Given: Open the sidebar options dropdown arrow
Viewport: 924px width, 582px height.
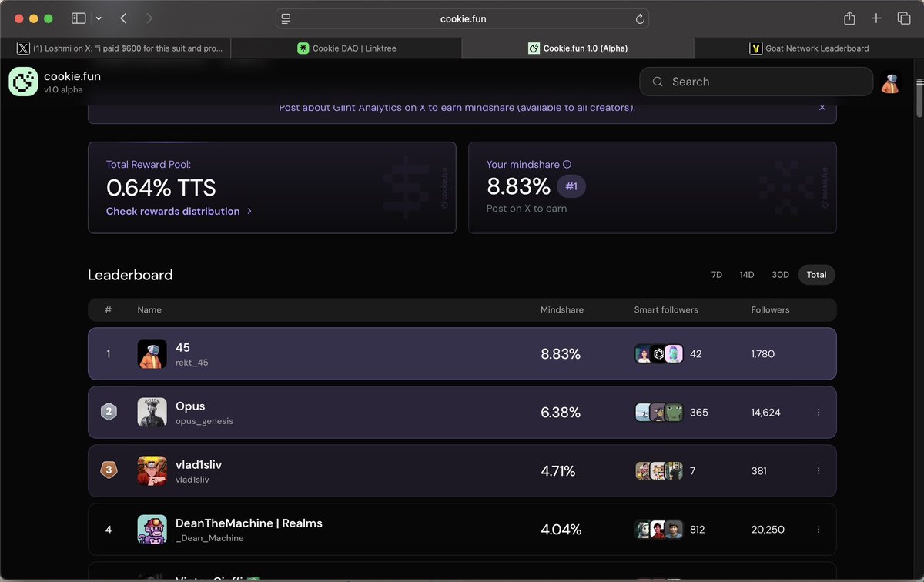Looking at the screenshot, I should [99, 18].
